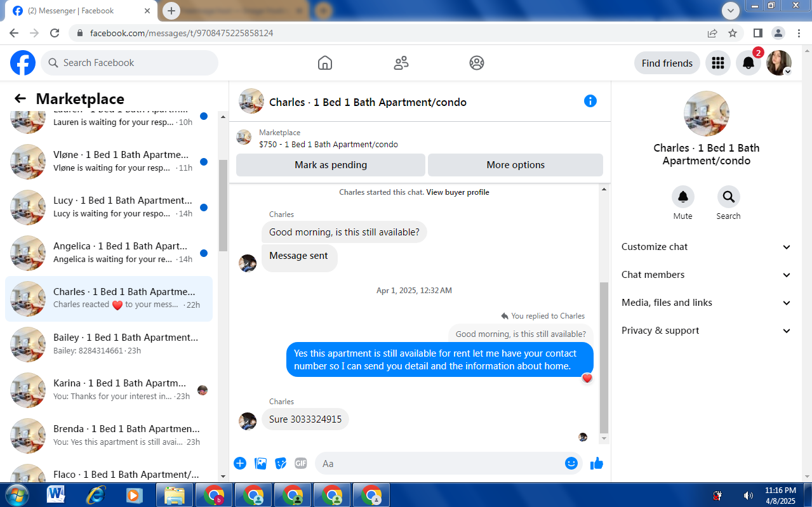
Task: Open the Groups icon in top navigation
Action: [477, 63]
